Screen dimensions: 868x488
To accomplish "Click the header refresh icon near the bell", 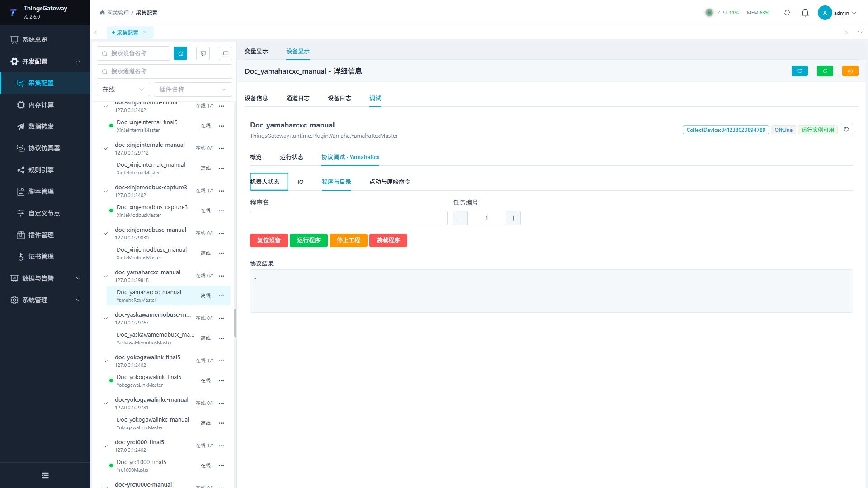I will (x=787, y=13).
